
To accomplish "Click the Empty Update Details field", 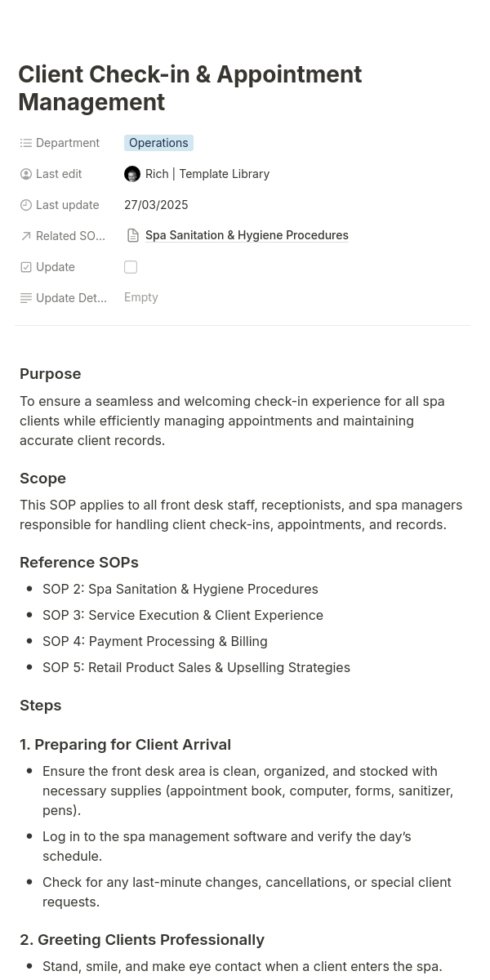I will click(x=141, y=297).
